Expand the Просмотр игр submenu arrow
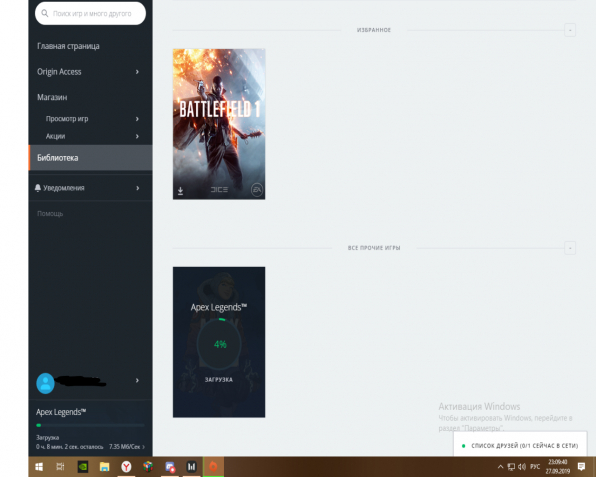This screenshot has height=477, width=596. (x=137, y=119)
